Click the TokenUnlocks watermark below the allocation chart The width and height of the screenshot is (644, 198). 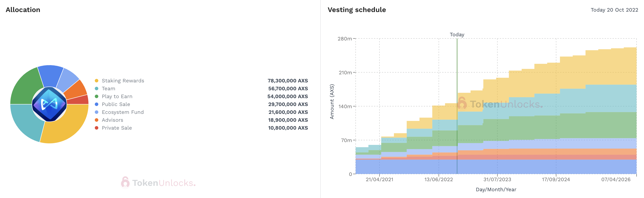point(158,183)
